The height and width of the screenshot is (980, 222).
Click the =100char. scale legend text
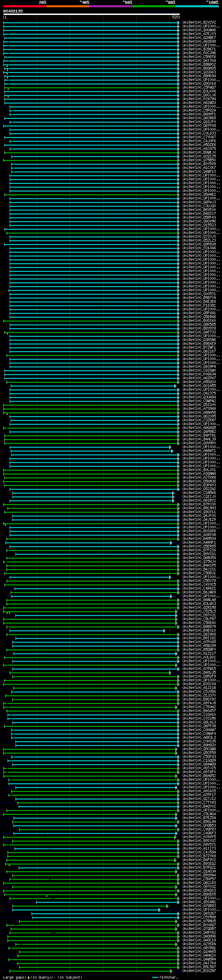click(x=169, y=977)
